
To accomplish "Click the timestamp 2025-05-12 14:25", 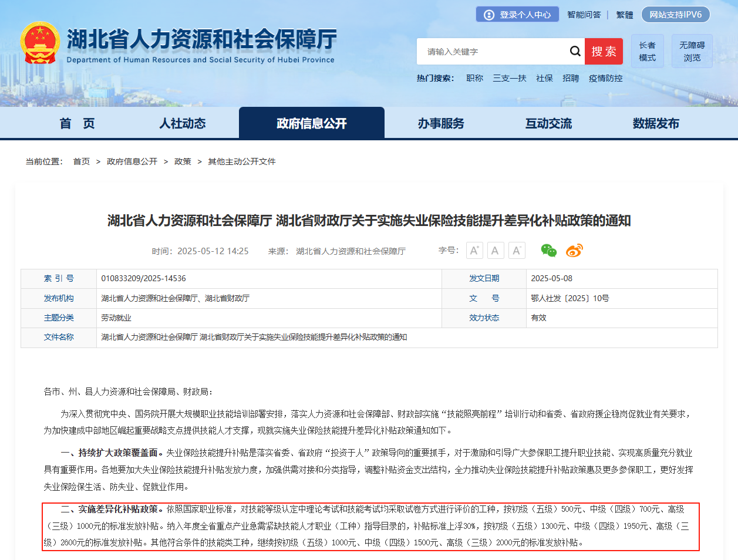I will (213, 251).
